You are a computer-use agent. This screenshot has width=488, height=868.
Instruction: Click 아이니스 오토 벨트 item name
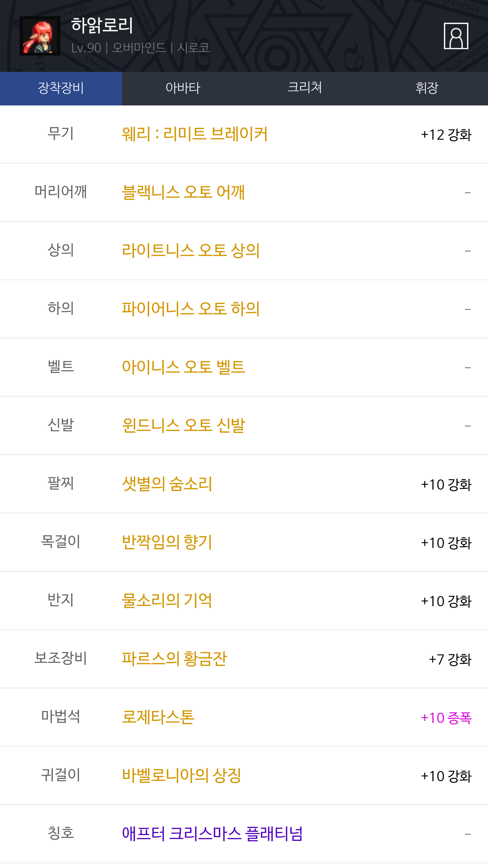183,367
